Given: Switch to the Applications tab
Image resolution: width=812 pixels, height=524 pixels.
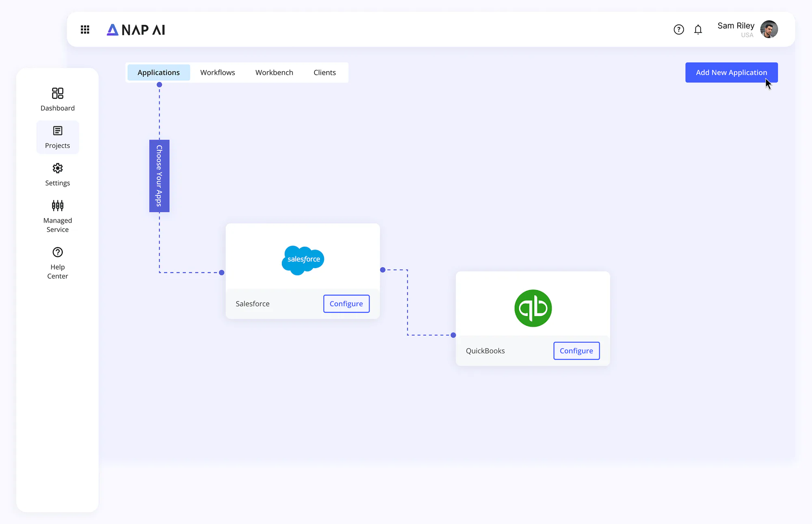Looking at the screenshot, I should pyautogui.click(x=159, y=72).
